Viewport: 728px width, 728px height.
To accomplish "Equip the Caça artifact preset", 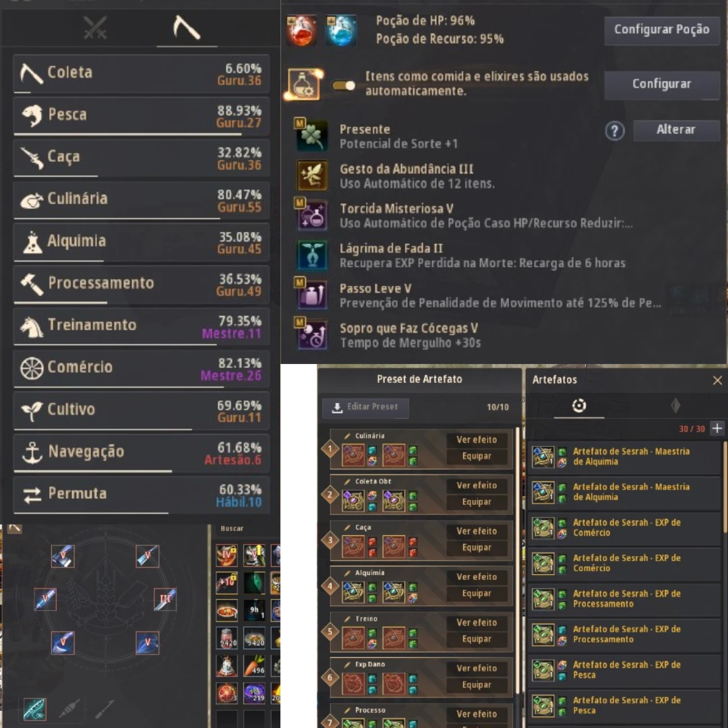I will point(477,548).
